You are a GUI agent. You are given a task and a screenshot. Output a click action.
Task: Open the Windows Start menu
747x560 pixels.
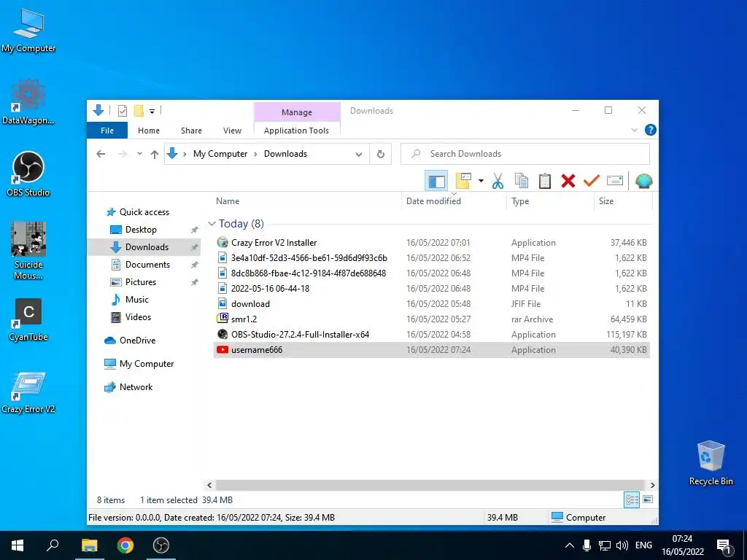pos(18,545)
